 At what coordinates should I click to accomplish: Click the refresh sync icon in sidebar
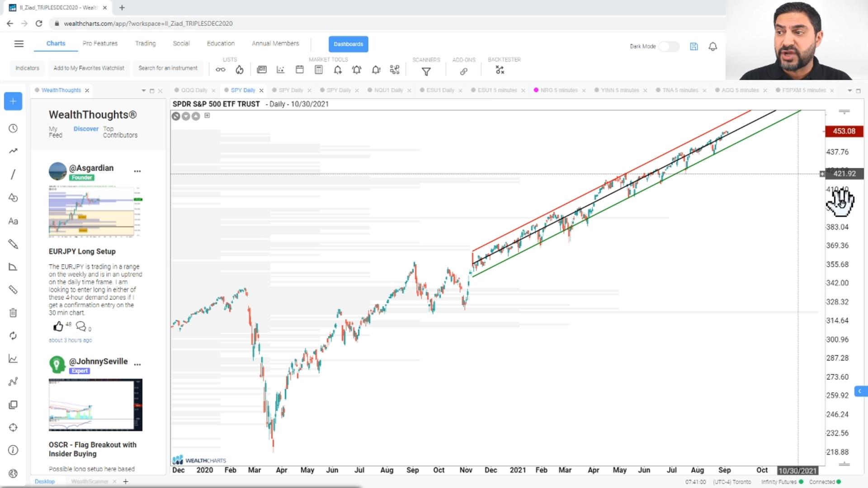13,336
